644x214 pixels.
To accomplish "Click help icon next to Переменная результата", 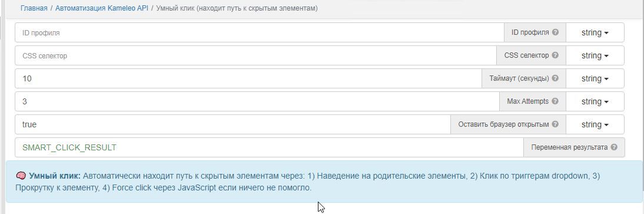I will (614, 147).
